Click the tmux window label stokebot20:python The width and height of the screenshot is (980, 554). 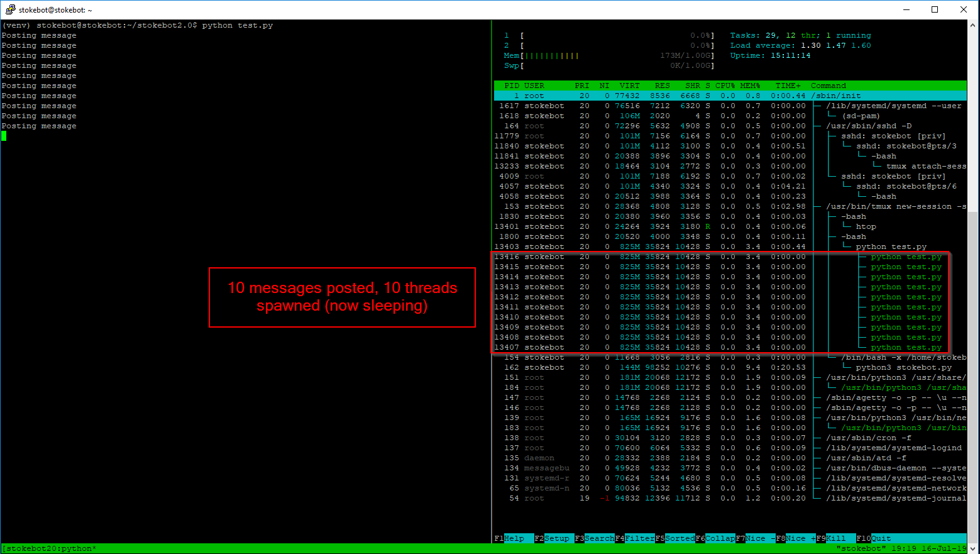point(49,548)
